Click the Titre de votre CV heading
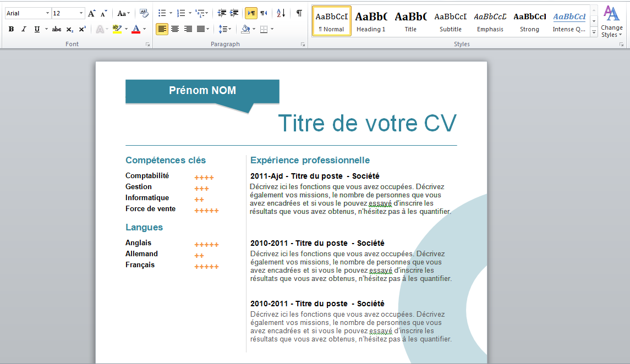The height and width of the screenshot is (364, 630). 367,123
